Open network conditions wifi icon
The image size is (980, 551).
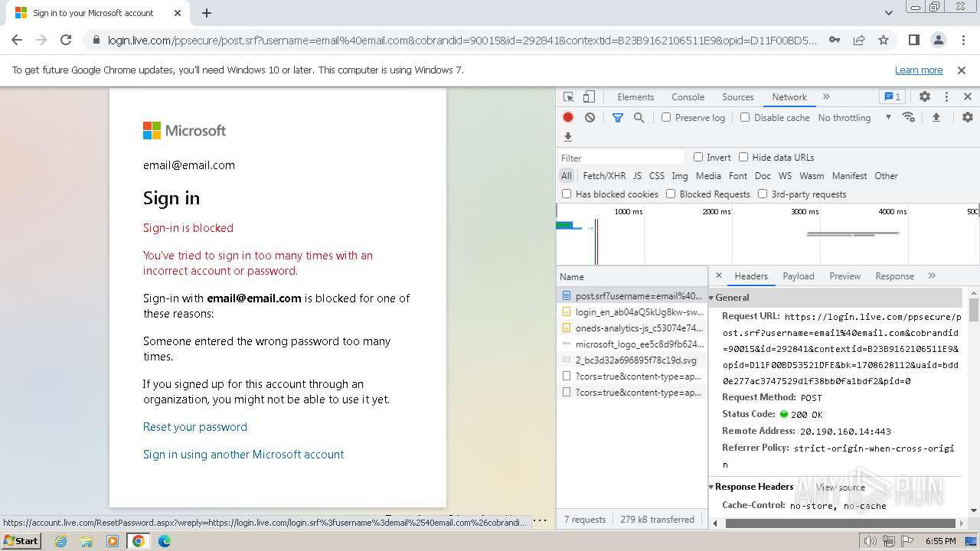909,118
